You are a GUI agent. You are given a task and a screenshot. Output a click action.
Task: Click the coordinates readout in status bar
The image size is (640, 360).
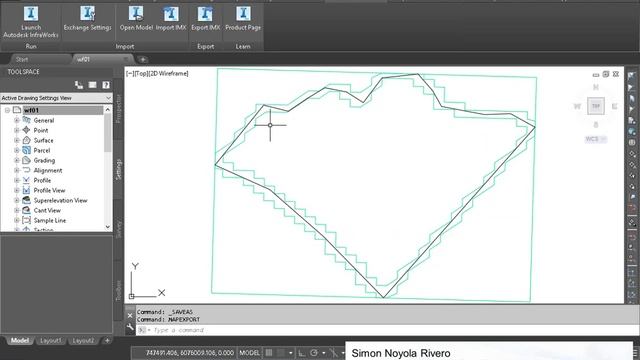pos(190,353)
